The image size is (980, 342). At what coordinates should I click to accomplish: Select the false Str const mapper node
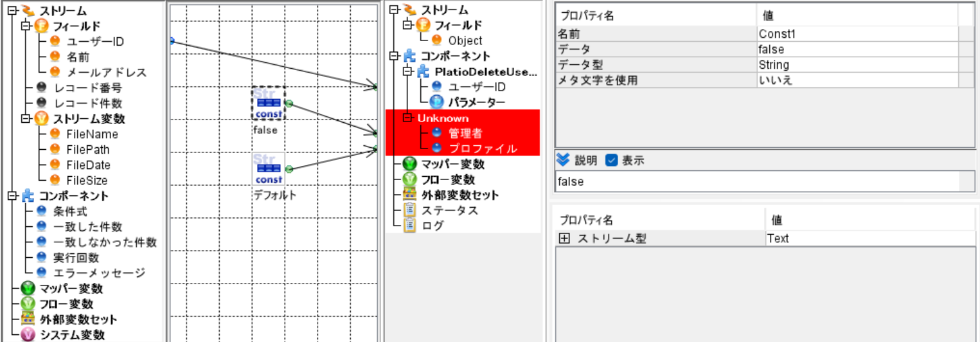point(268,104)
